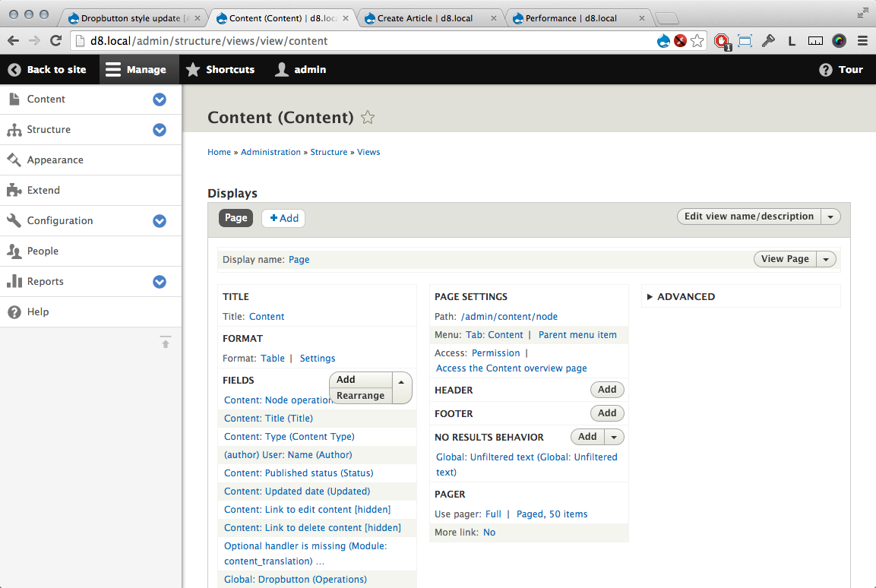Click the browser address bar

coord(365,41)
